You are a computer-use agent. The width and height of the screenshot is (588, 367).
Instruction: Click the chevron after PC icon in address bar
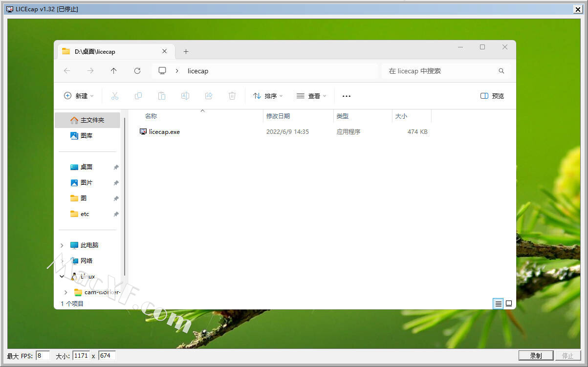click(177, 71)
